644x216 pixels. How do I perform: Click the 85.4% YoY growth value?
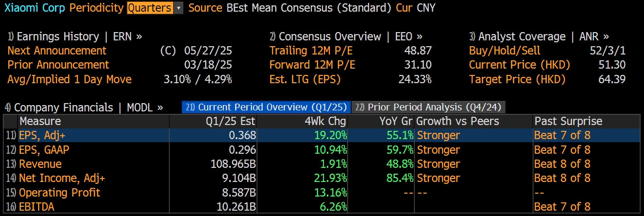400,178
